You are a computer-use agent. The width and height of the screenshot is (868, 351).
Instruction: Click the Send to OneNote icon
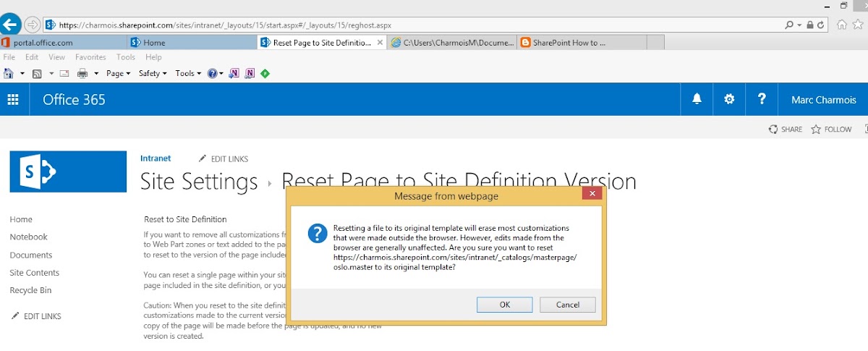click(x=234, y=73)
